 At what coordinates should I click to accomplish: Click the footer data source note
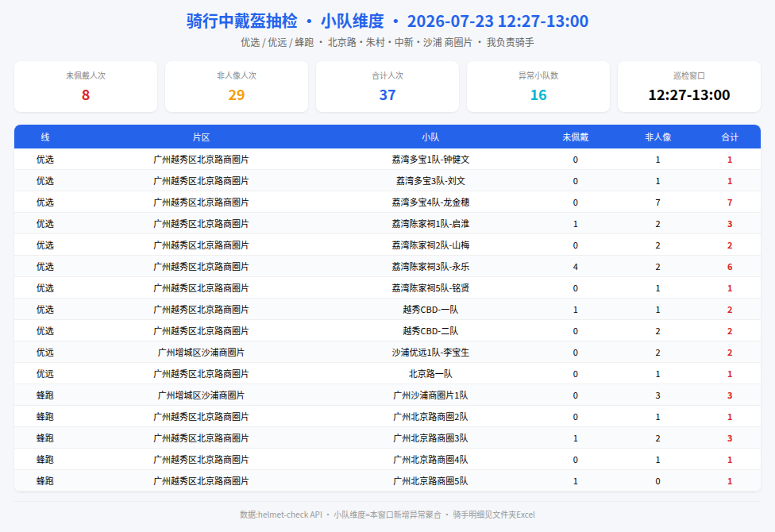pos(387,515)
